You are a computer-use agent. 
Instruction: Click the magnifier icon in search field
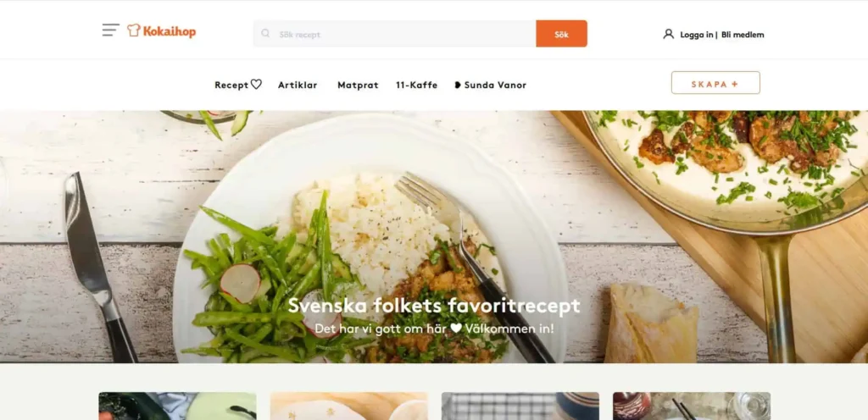pyautogui.click(x=265, y=34)
